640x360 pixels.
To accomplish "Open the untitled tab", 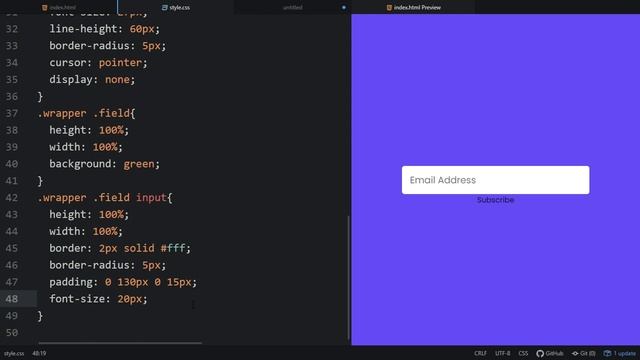I will (293, 7).
